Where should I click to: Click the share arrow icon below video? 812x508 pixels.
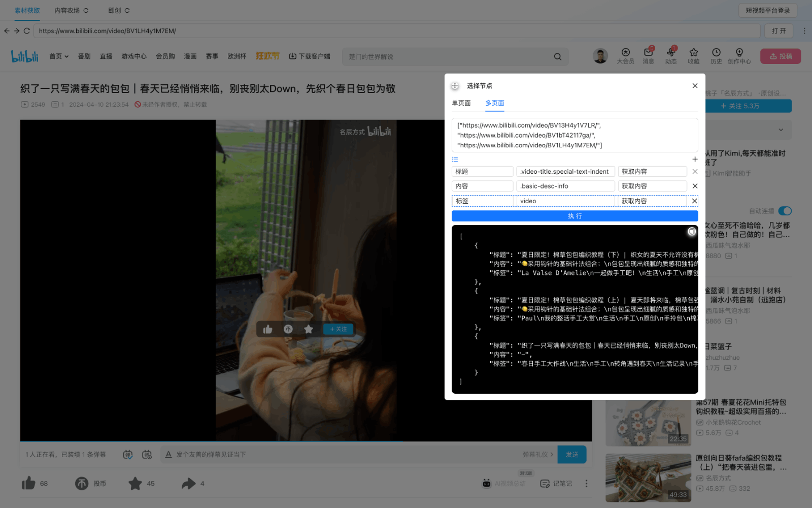(x=188, y=483)
